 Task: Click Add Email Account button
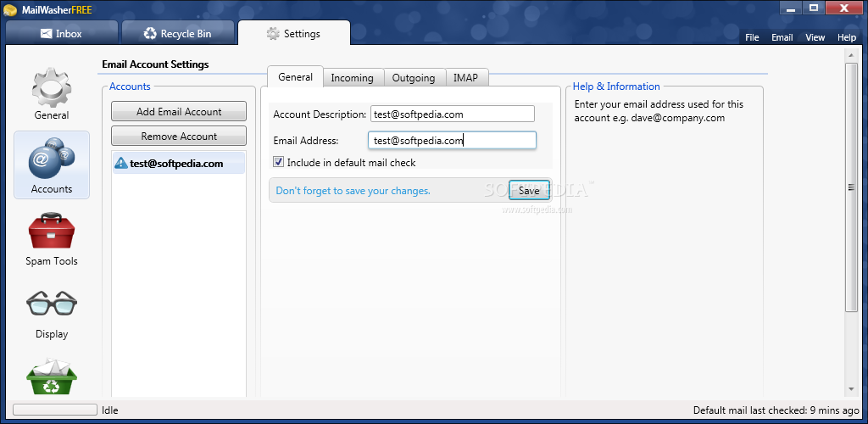point(179,111)
